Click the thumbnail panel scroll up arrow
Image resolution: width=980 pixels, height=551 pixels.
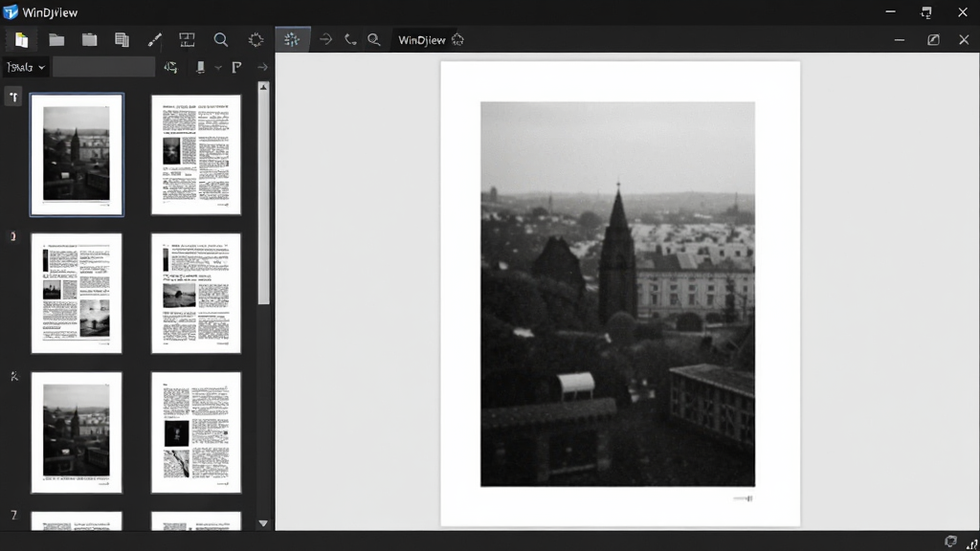click(263, 87)
